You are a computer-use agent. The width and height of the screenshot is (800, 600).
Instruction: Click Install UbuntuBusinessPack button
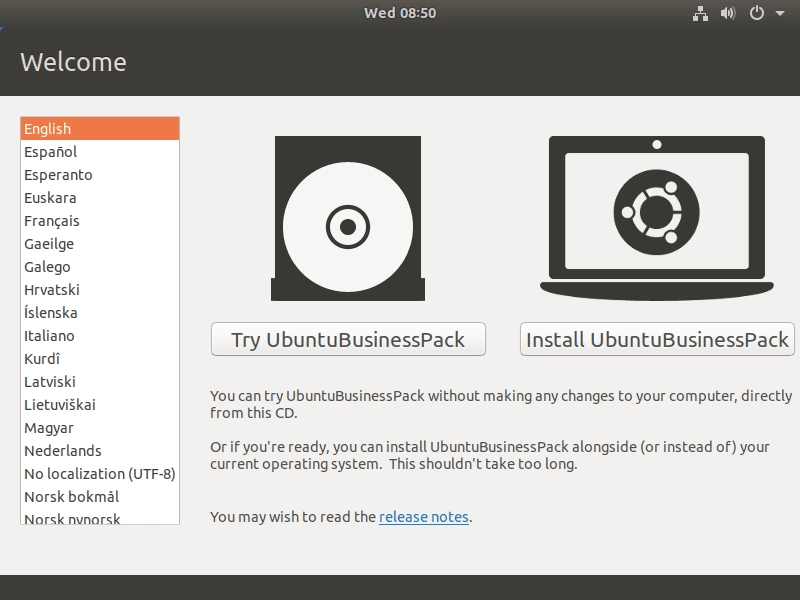tap(657, 339)
